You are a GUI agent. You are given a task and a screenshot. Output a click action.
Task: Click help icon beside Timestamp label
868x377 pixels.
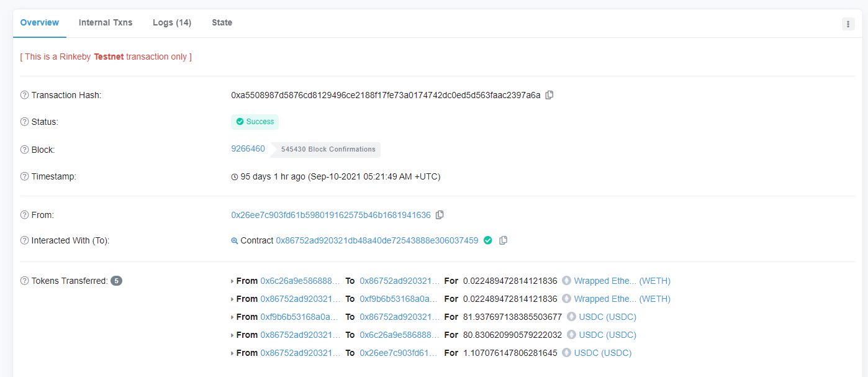25,176
